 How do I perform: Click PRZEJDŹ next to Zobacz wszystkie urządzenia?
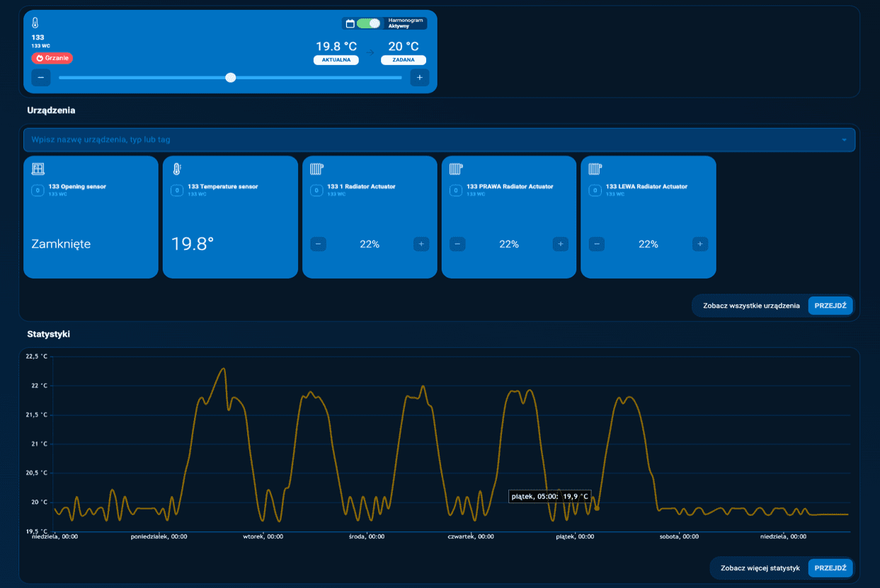[830, 306]
